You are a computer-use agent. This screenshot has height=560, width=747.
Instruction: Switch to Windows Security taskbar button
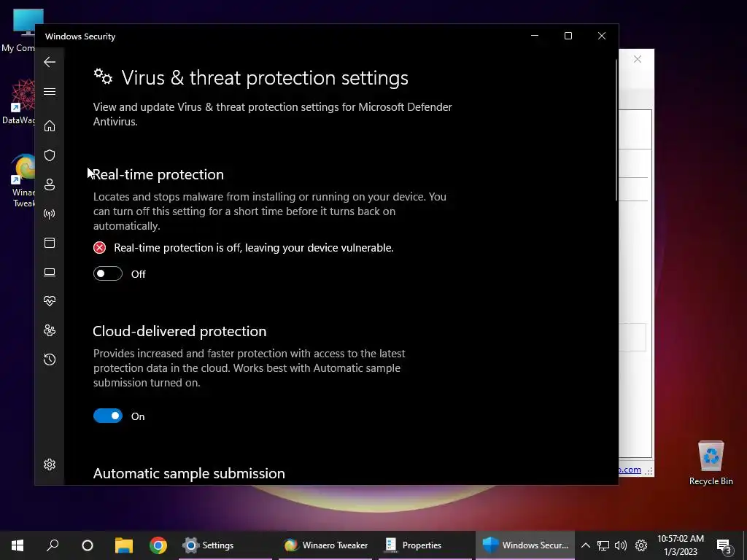[525, 545]
